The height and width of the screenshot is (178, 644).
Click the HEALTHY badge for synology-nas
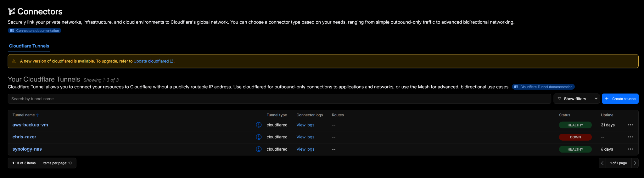[x=575, y=149]
